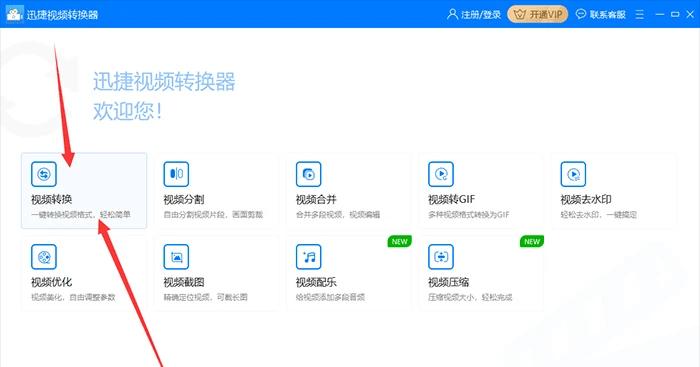
Task: Click the 视频转换 label text
Action: pos(51,200)
